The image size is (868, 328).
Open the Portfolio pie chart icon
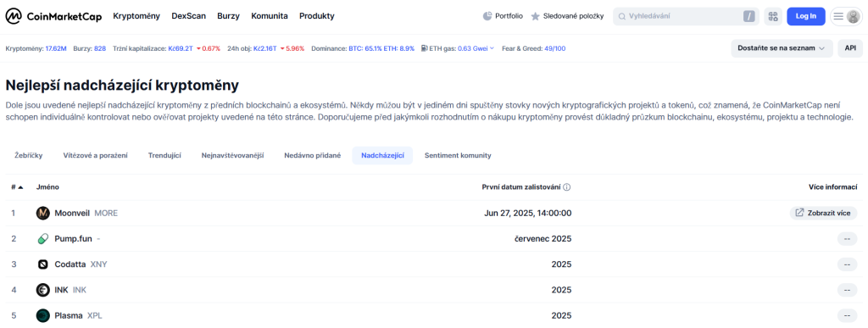tap(487, 16)
